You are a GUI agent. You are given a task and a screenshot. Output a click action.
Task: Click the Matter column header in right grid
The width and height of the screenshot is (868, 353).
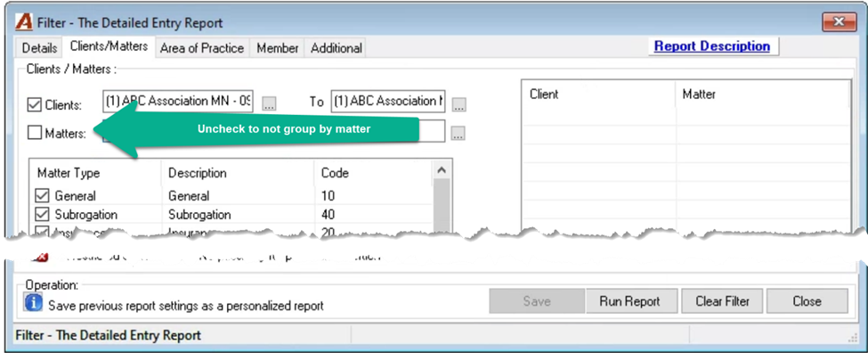[762, 94]
